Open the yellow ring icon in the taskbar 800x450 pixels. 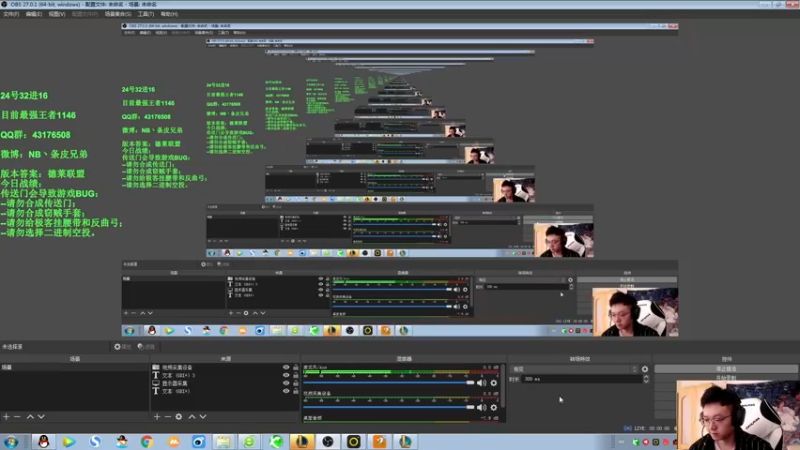(x=354, y=441)
